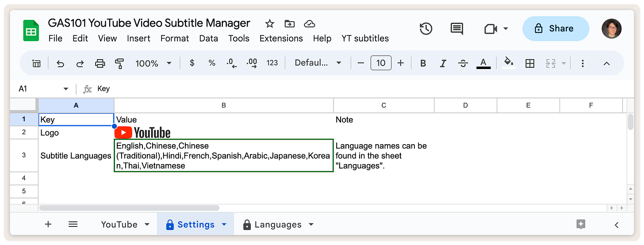The image size is (644, 245).
Task: Open merge type dropdown arrow
Action: (x=563, y=63)
